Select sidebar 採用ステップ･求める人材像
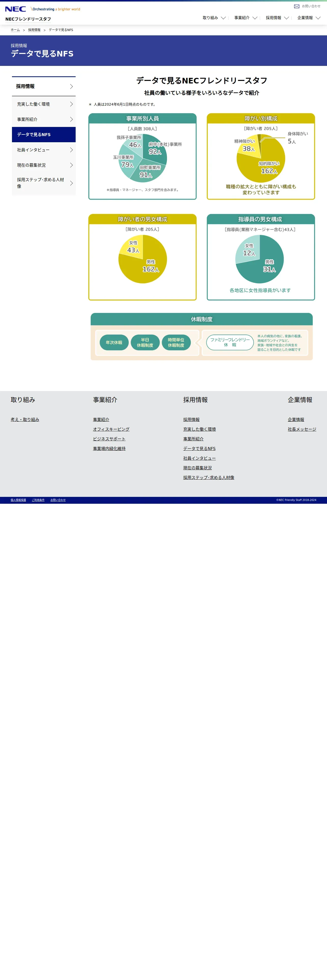The width and height of the screenshot is (327, 980). coord(44,183)
